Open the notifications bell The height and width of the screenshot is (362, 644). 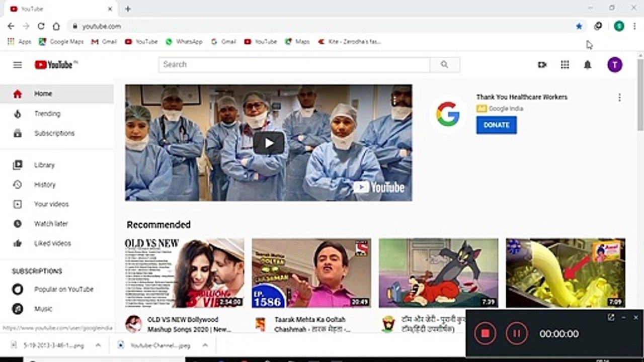[x=587, y=65]
